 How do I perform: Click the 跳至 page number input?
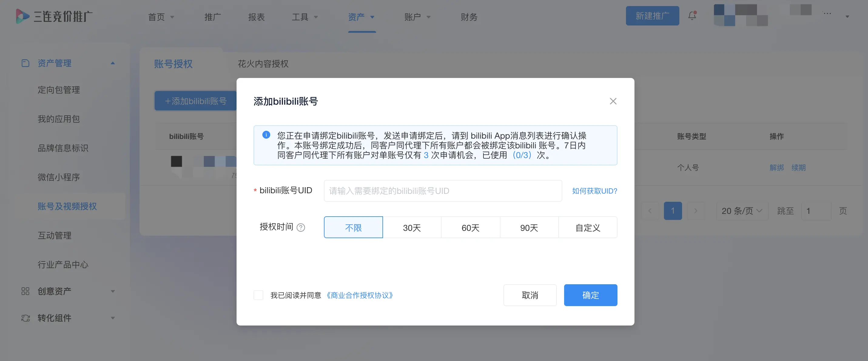coord(816,211)
